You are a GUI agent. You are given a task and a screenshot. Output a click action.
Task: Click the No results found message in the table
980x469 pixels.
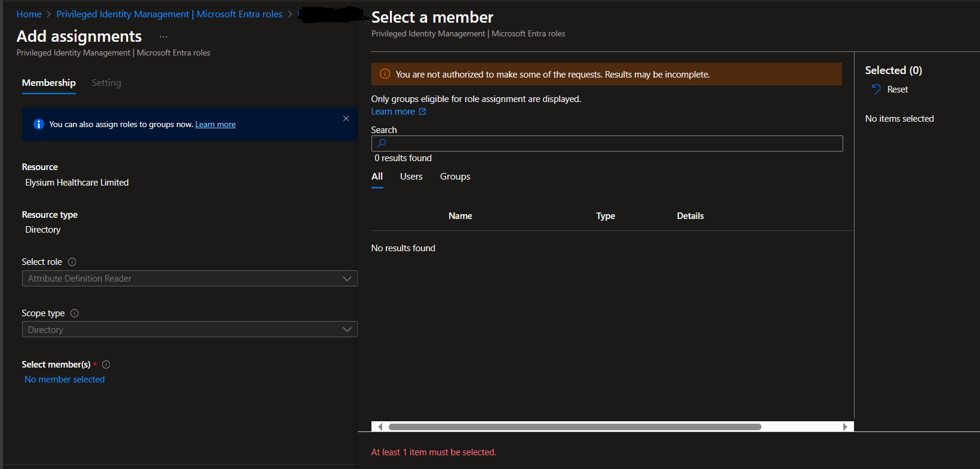pos(403,248)
